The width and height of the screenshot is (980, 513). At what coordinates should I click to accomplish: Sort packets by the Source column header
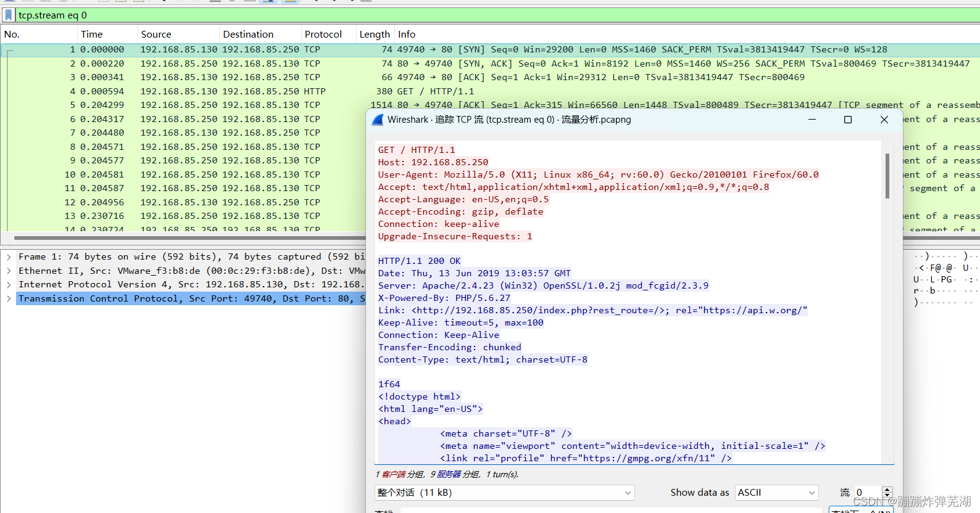[x=178, y=35]
